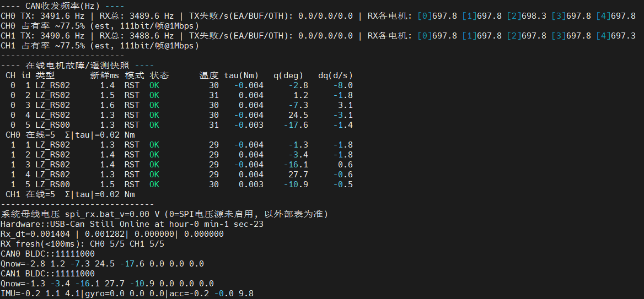The width and height of the screenshot is (644, 299).
Task: Click the '在线电机故障/遥测快照' section header
Action: coord(78,65)
